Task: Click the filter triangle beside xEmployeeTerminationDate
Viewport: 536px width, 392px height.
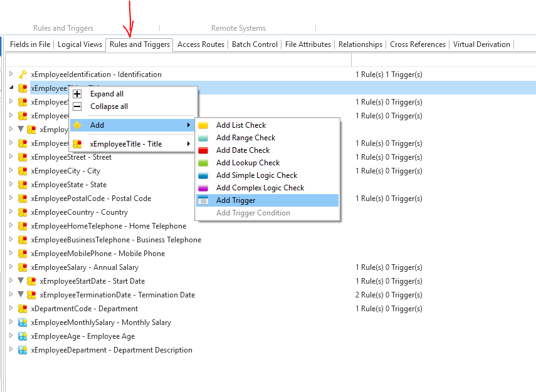Action: pyautogui.click(x=21, y=295)
